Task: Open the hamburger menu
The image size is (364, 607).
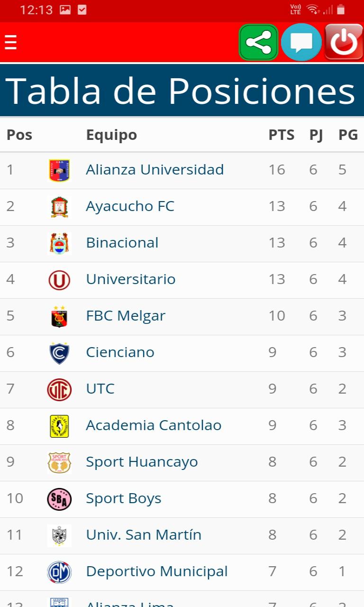Action: click(10, 42)
